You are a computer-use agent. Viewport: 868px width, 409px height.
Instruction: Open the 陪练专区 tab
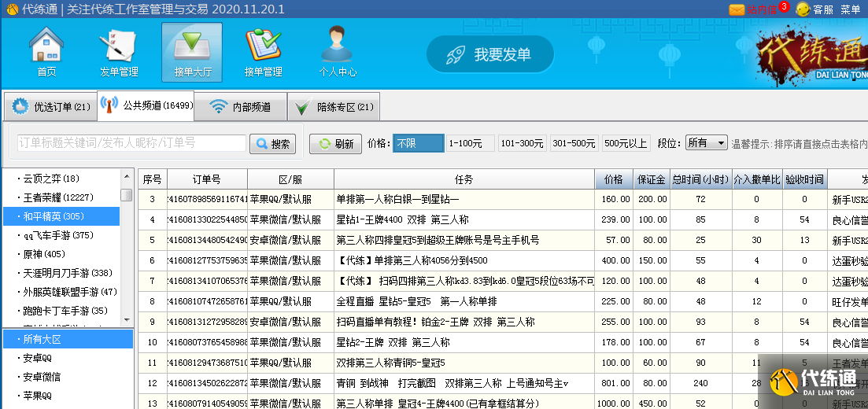[x=335, y=107]
